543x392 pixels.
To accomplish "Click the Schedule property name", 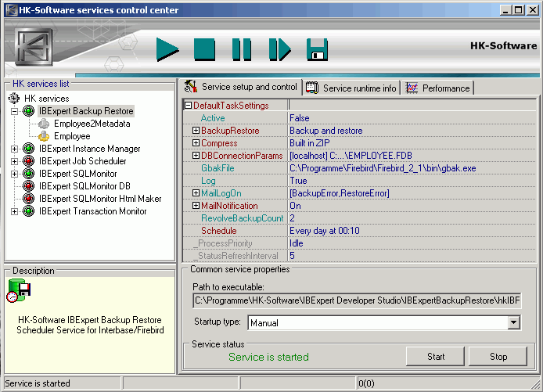I will pos(219,231).
